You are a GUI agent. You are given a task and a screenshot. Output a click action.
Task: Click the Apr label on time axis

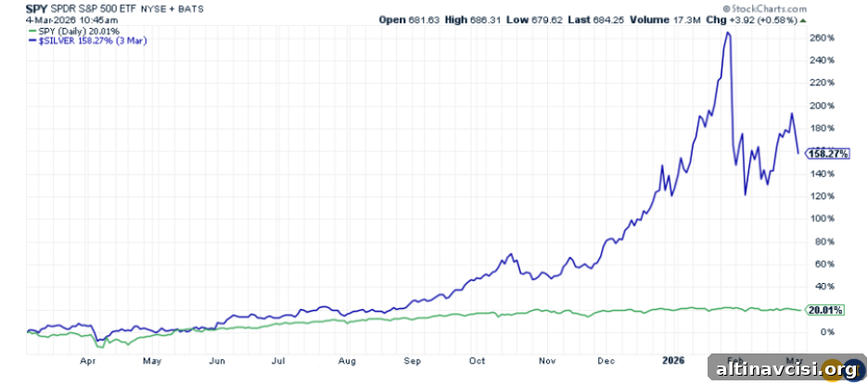89,361
